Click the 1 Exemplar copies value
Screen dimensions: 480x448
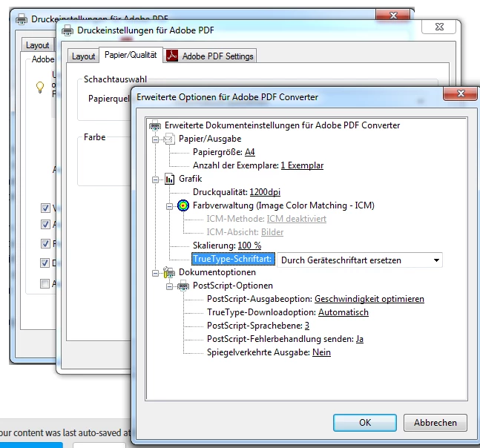302,165
